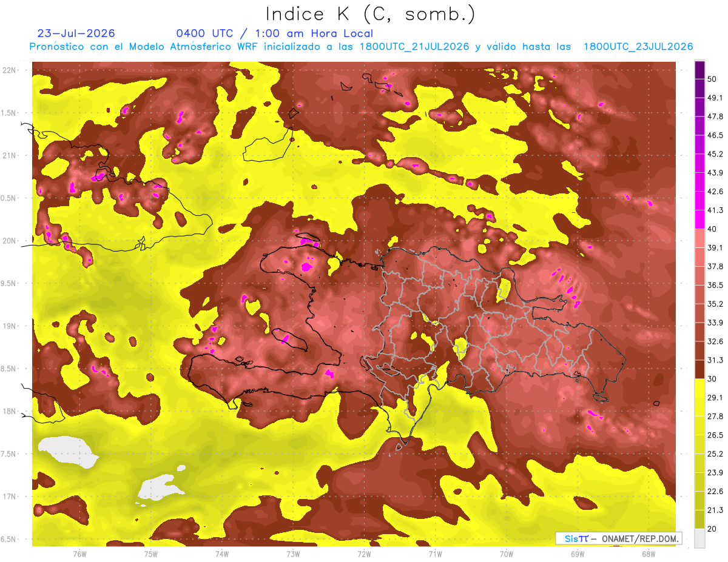Click the legend value "25.2"
Image resolution: width=728 pixels, height=562 pixels.
(x=715, y=454)
